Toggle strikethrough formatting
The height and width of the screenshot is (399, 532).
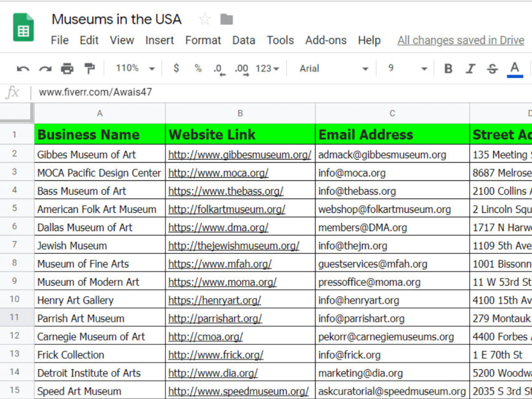click(x=492, y=69)
